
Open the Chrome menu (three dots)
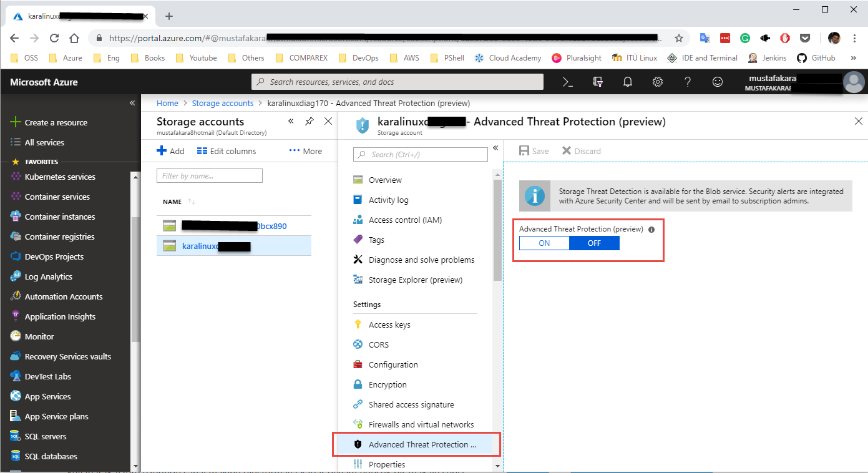tap(854, 38)
